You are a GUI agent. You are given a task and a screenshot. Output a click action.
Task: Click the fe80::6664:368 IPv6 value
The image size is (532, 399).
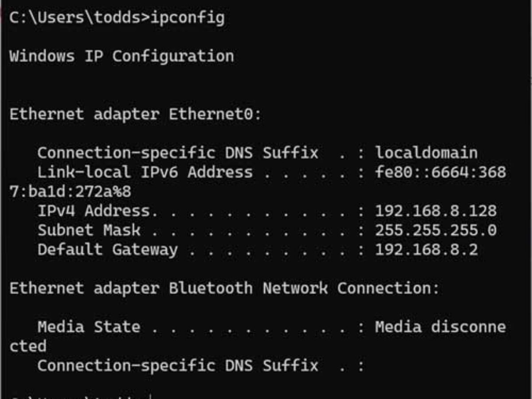440,172
